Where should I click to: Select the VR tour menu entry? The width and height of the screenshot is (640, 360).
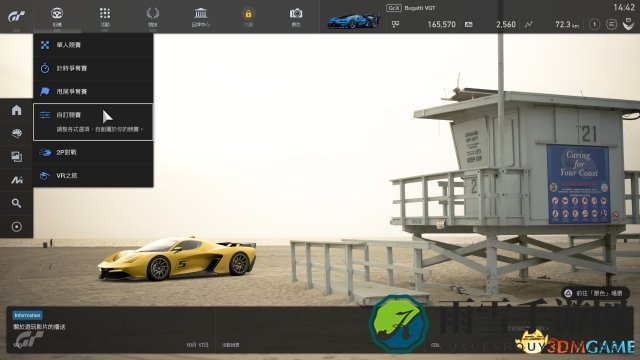click(x=93, y=176)
